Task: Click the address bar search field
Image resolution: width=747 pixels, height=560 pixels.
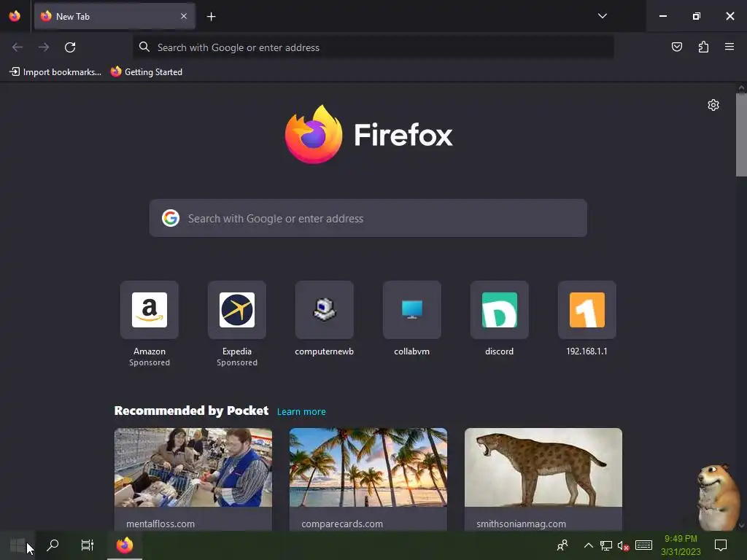Action: point(373,47)
